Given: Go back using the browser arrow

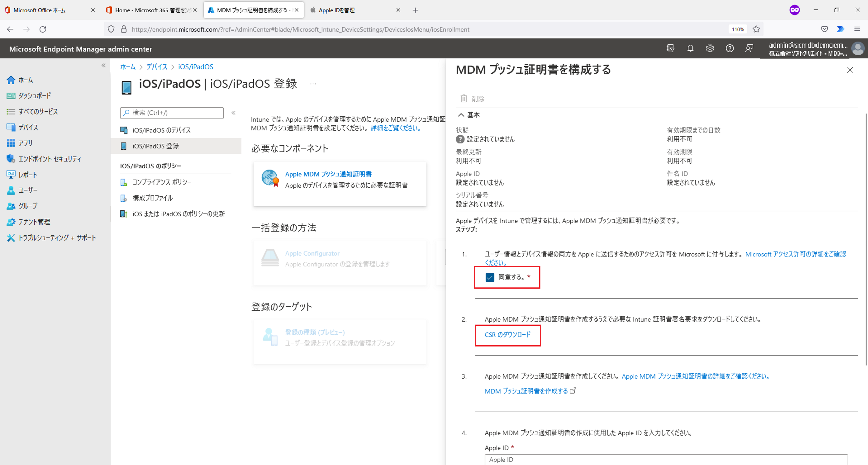Looking at the screenshot, I should [10, 29].
